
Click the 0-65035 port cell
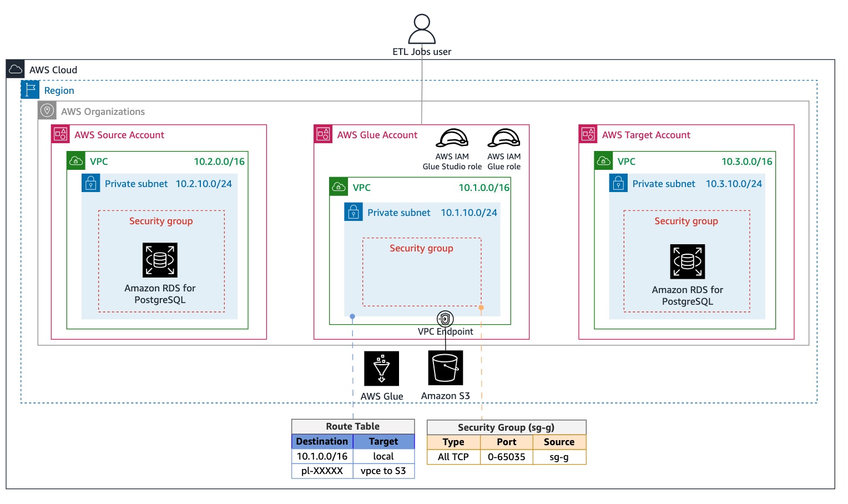(506, 457)
